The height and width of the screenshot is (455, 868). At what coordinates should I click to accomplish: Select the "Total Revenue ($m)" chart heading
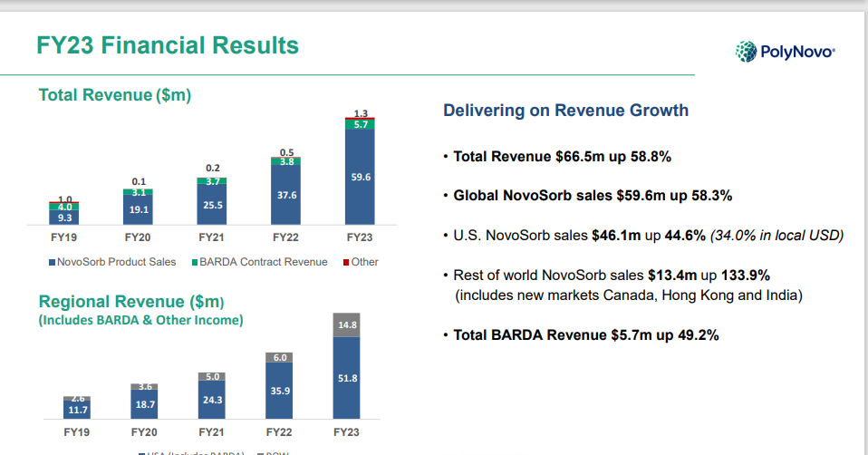pos(114,94)
